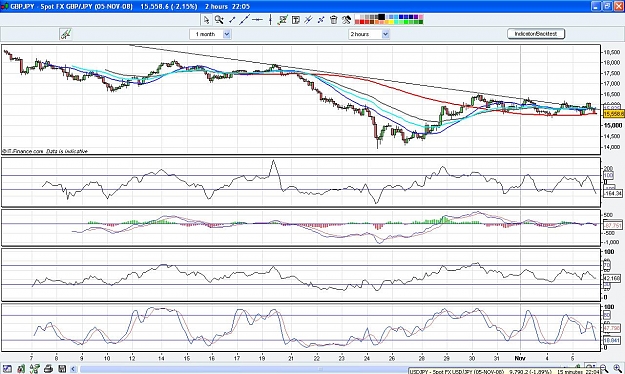This screenshot has width=625, height=374.
Task: Click the Indicator/Backtest button
Action: [536, 34]
